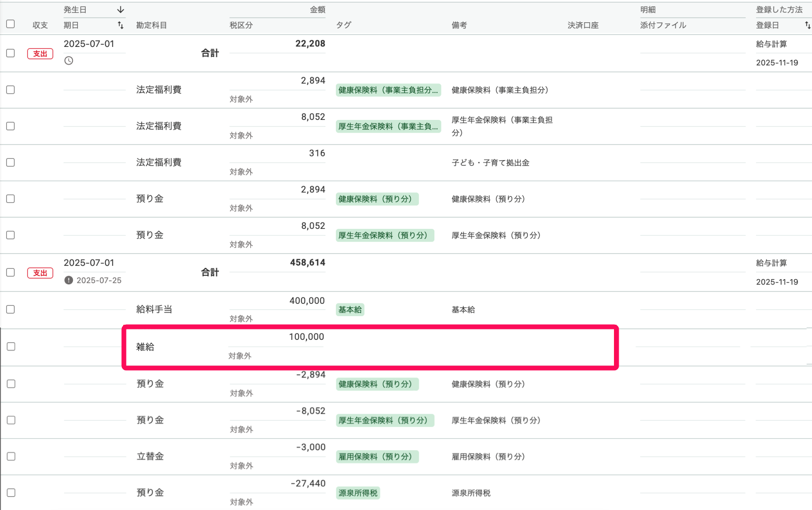This screenshot has width=812, height=510.
Task: Click the 備考 column header
Action: coord(459,25)
